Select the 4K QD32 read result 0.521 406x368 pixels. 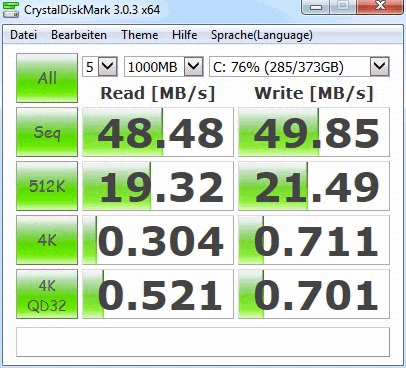pyautogui.click(x=158, y=294)
